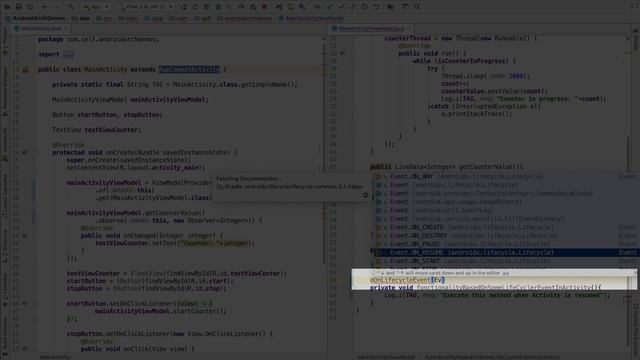This screenshot has height=360, width=640.
Task: Click highlighted AppCompatActivity in class declaration
Action: 189,69
